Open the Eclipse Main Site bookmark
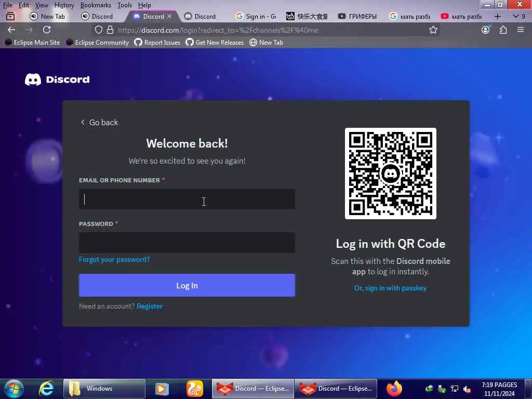 33,43
